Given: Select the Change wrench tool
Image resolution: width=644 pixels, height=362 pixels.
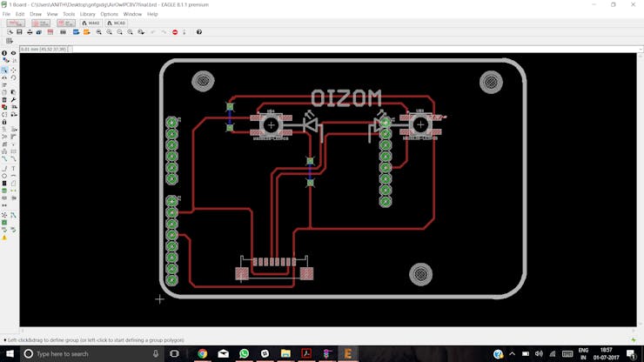Looking at the screenshot, I should tap(14, 100).
